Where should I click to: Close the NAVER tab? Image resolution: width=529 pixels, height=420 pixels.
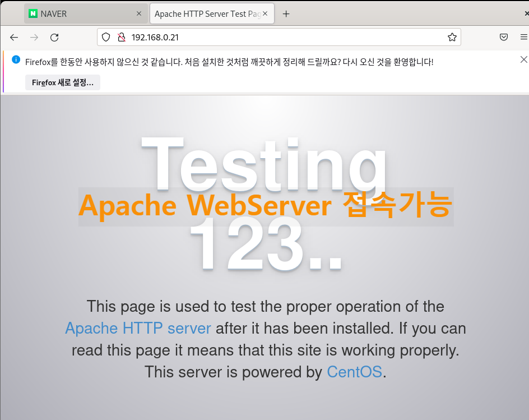click(138, 13)
